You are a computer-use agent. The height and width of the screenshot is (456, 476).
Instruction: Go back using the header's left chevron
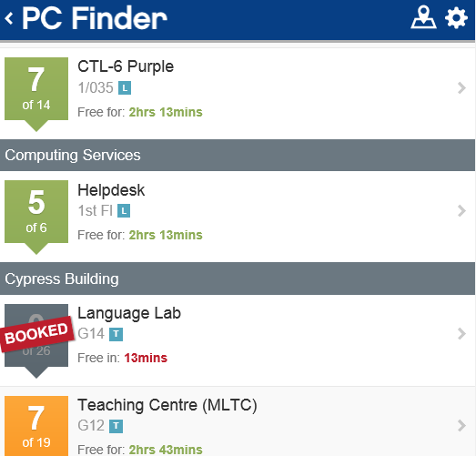(9, 18)
